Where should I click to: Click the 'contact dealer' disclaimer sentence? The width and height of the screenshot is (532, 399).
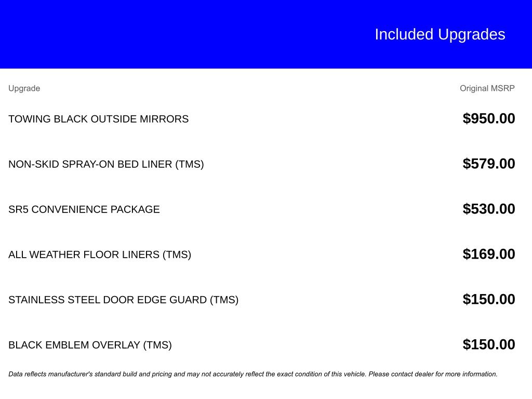433,374
